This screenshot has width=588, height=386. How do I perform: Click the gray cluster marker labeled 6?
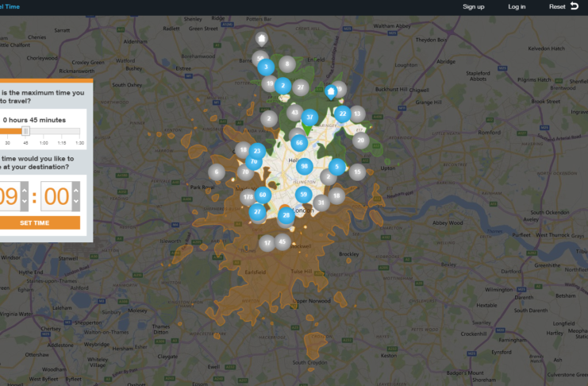216,172
